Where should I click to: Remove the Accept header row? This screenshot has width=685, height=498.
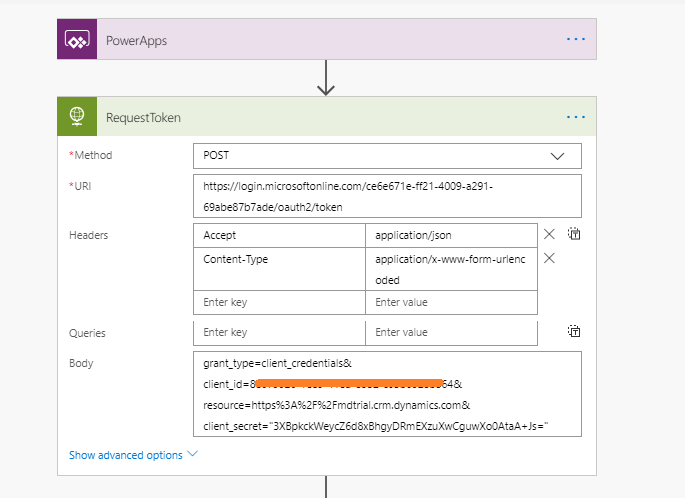click(x=549, y=234)
